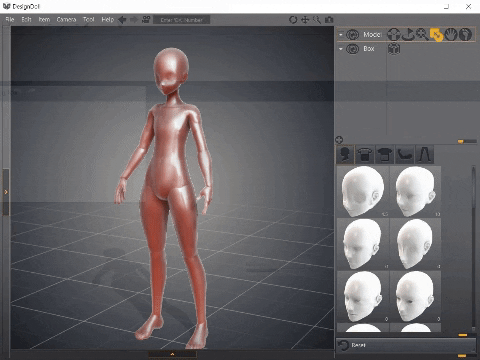Image resolution: width=480 pixels, height=360 pixels.
Task: Open the Camera menu
Action: click(66, 20)
